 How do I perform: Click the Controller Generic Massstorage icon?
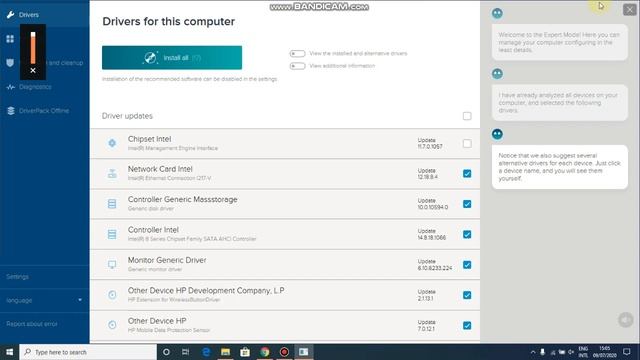[x=112, y=204]
